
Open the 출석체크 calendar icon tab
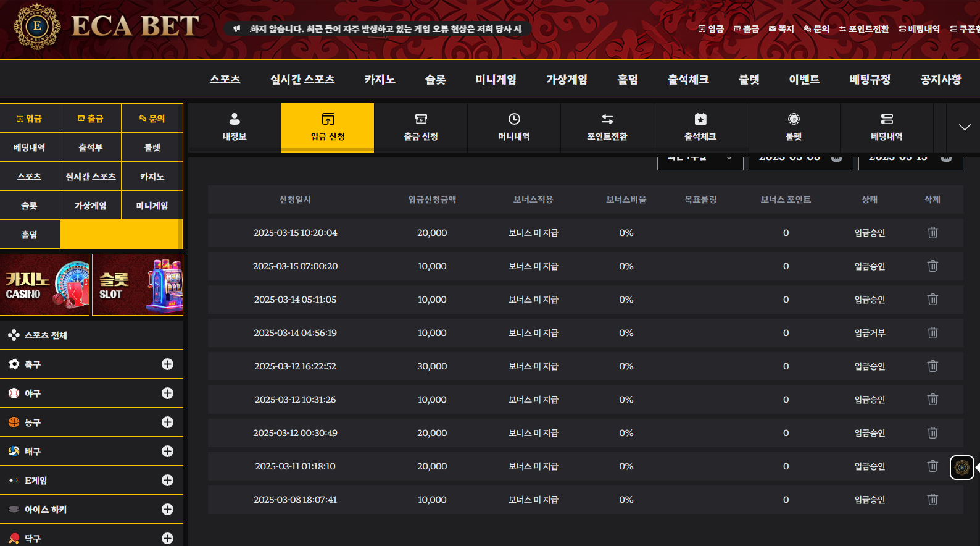pyautogui.click(x=700, y=127)
